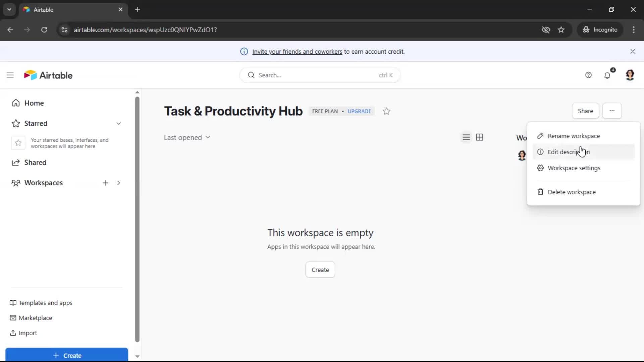Open the browser three-dot menu
The image size is (644, 362).
634,30
